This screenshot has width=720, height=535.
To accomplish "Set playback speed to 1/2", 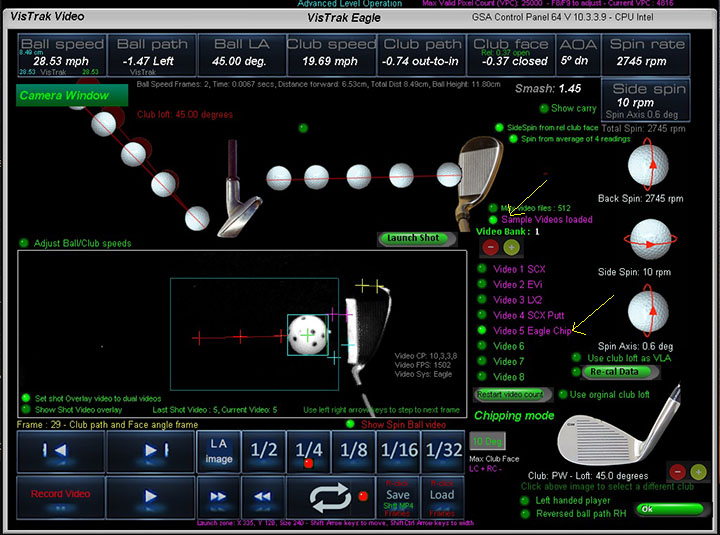I will coord(264,451).
